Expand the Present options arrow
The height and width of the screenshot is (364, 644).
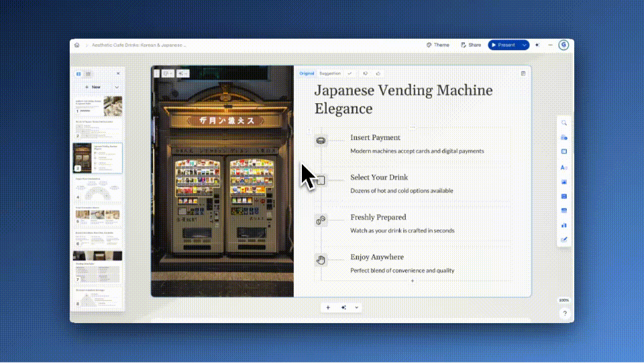[x=524, y=45]
